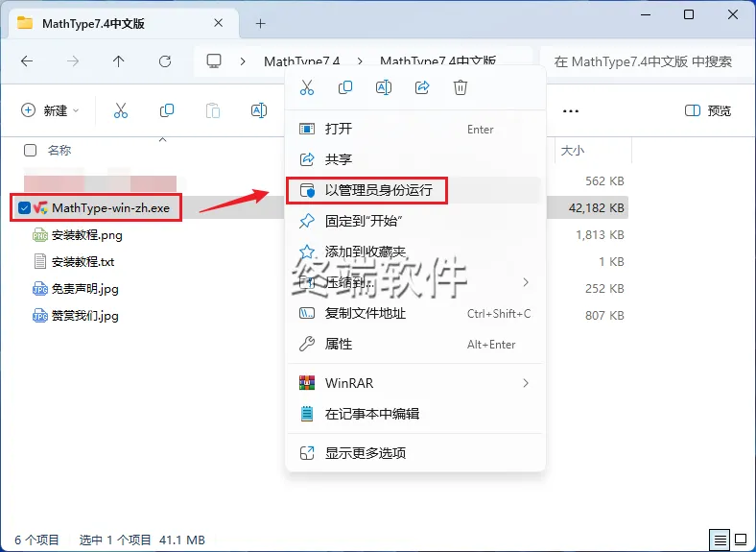Choose 在记事本中编辑

point(415,414)
